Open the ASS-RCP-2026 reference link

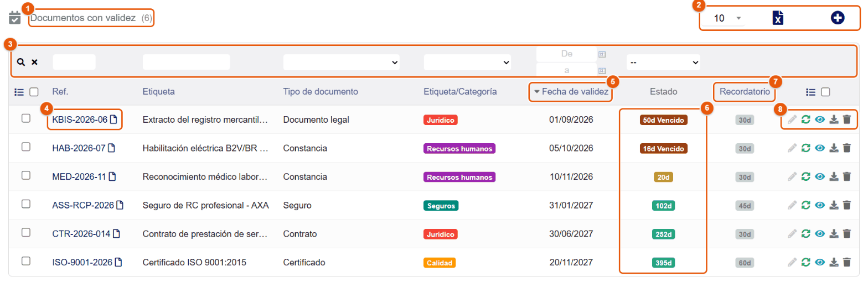coord(83,205)
